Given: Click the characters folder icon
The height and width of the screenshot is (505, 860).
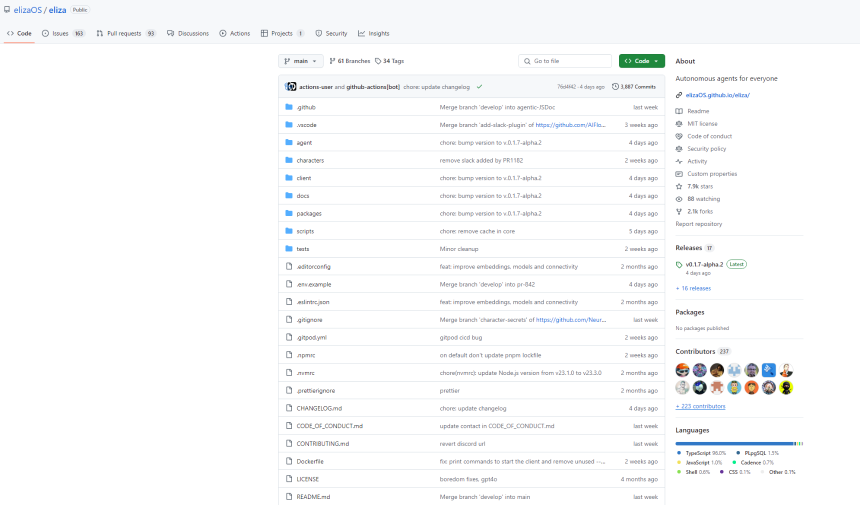Looking at the screenshot, I should pyautogui.click(x=289, y=160).
